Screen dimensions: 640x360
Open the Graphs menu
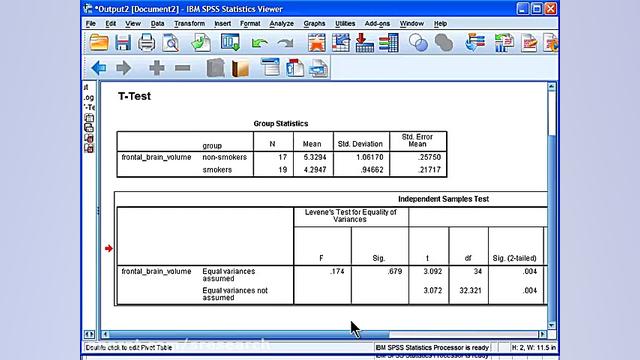[x=314, y=24]
